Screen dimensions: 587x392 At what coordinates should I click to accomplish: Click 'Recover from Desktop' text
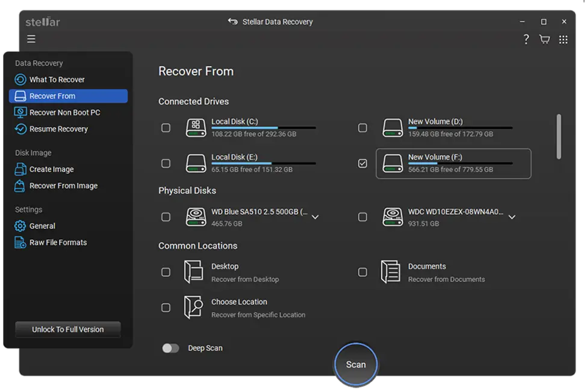[245, 279]
